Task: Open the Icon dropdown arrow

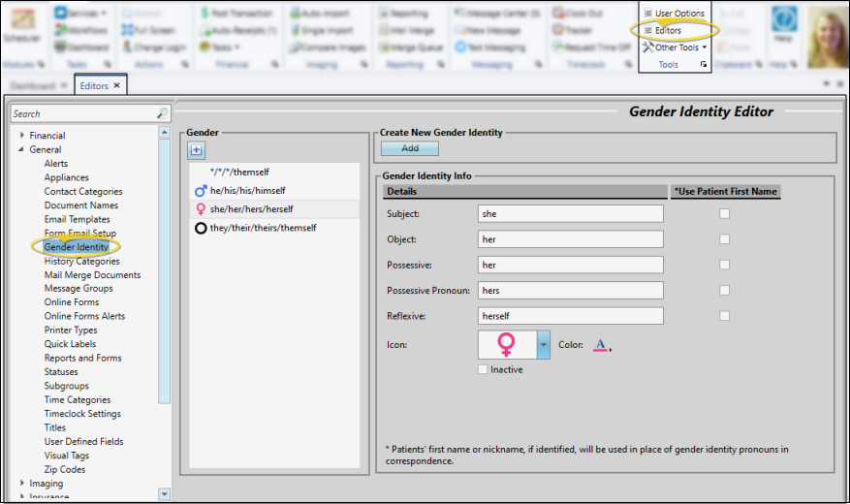Action: pos(544,344)
